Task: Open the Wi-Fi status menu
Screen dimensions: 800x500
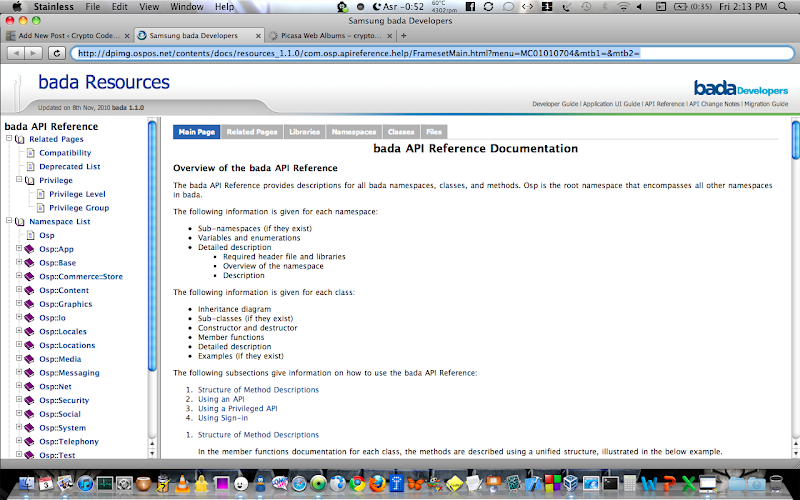Action: 623,7
